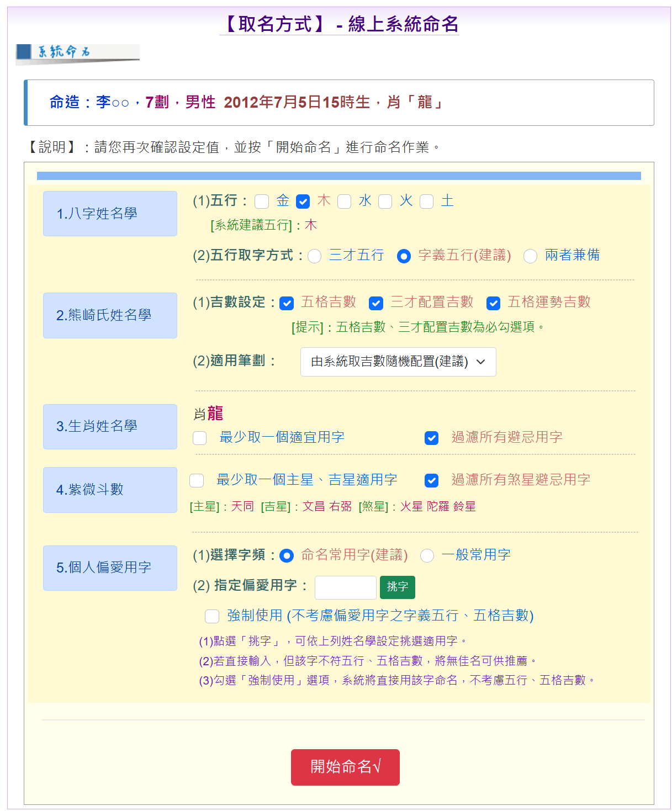Check the 金 five-element checkbox
Image resolution: width=672 pixels, height=811 pixels.
pos(262,202)
